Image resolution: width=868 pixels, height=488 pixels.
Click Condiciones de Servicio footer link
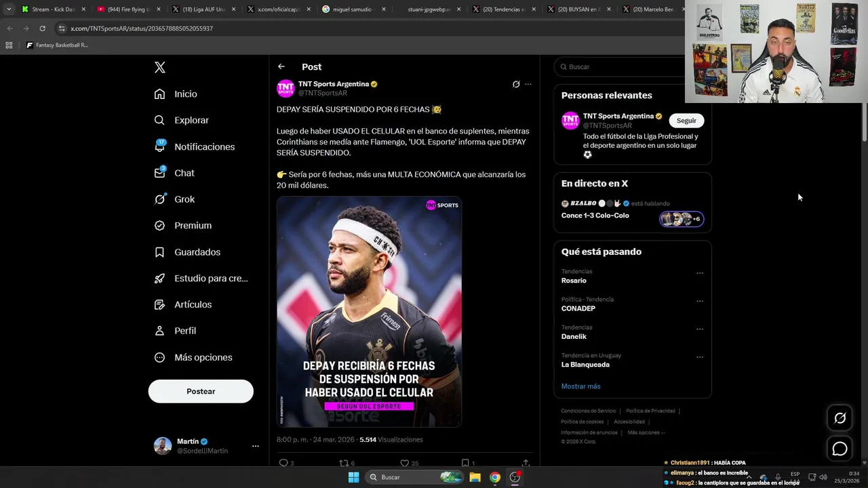click(588, 411)
